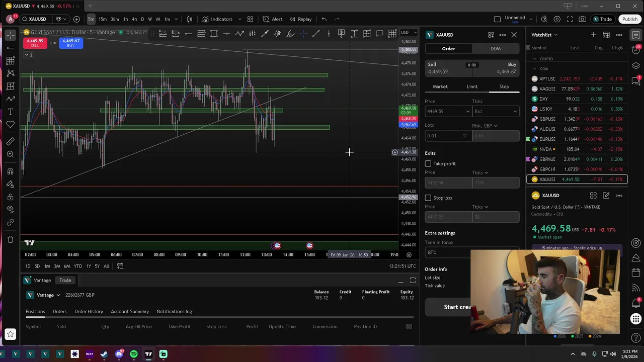
Task: Open the stop price 4469.59 dropdown
Action: click(467, 111)
